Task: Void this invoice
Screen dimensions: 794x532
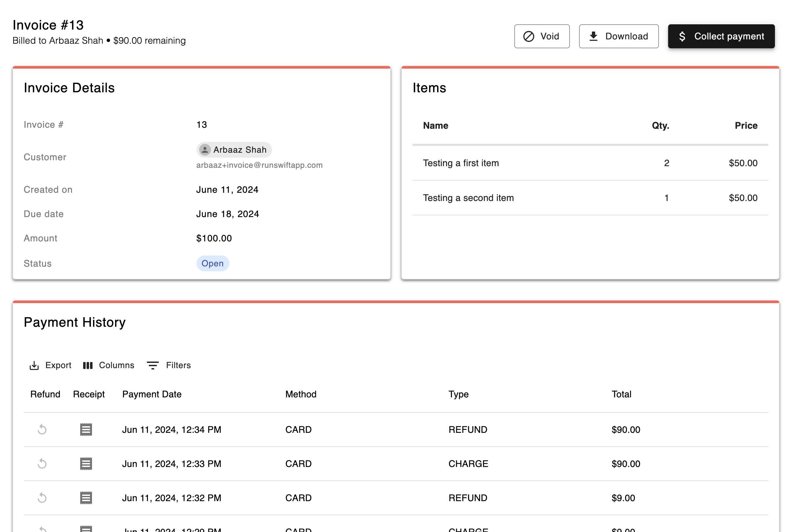Action: (x=542, y=36)
